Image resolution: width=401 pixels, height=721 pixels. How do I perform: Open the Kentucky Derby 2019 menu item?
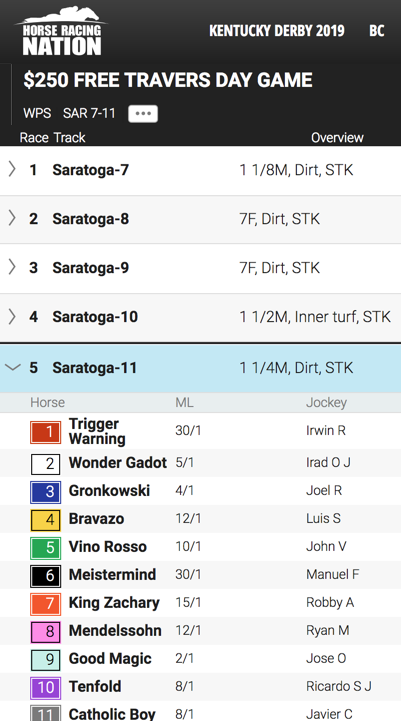click(x=277, y=31)
